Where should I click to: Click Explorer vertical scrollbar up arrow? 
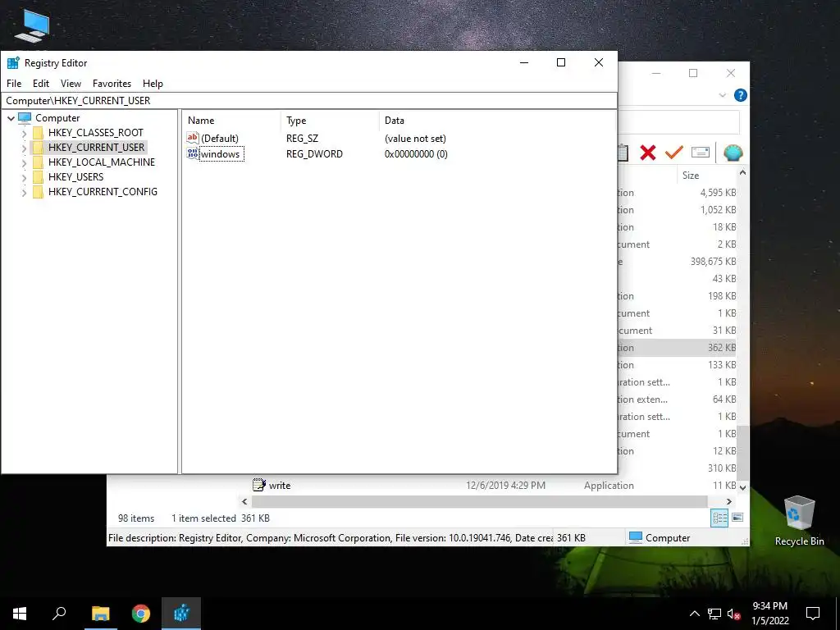tap(742, 172)
